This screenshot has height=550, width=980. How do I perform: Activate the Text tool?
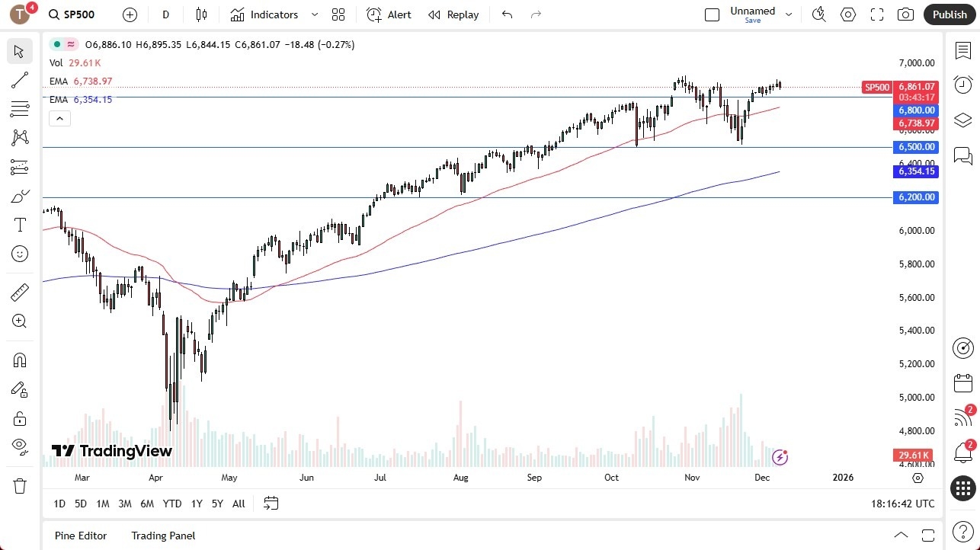point(20,224)
